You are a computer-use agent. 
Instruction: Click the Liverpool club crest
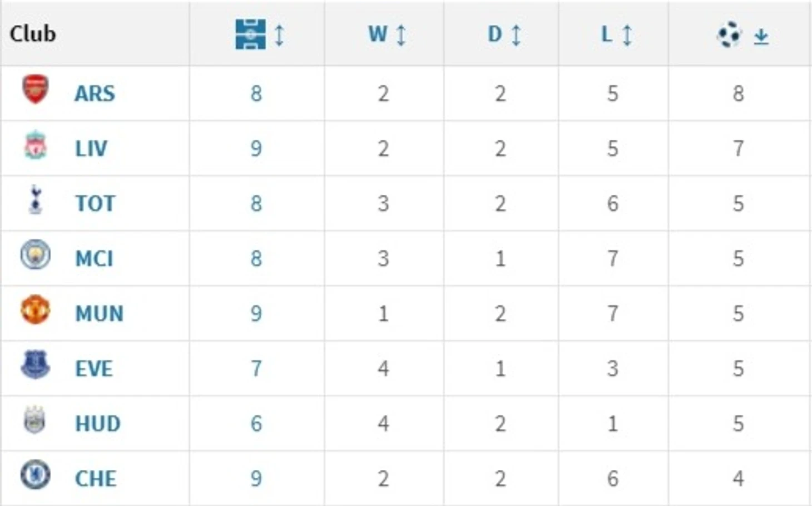[x=35, y=145]
